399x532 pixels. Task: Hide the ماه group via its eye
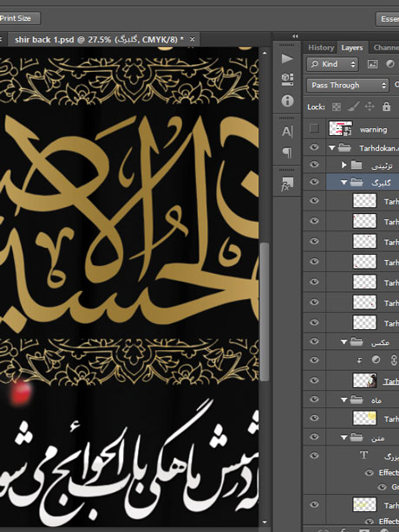(314, 399)
